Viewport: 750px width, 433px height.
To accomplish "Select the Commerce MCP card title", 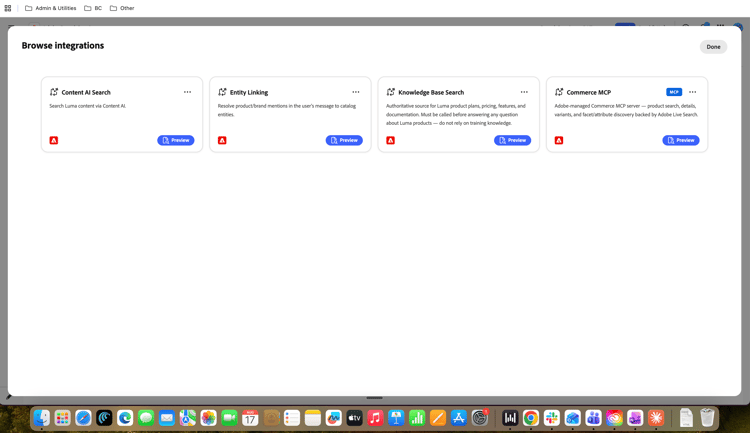I will (x=589, y=92).
